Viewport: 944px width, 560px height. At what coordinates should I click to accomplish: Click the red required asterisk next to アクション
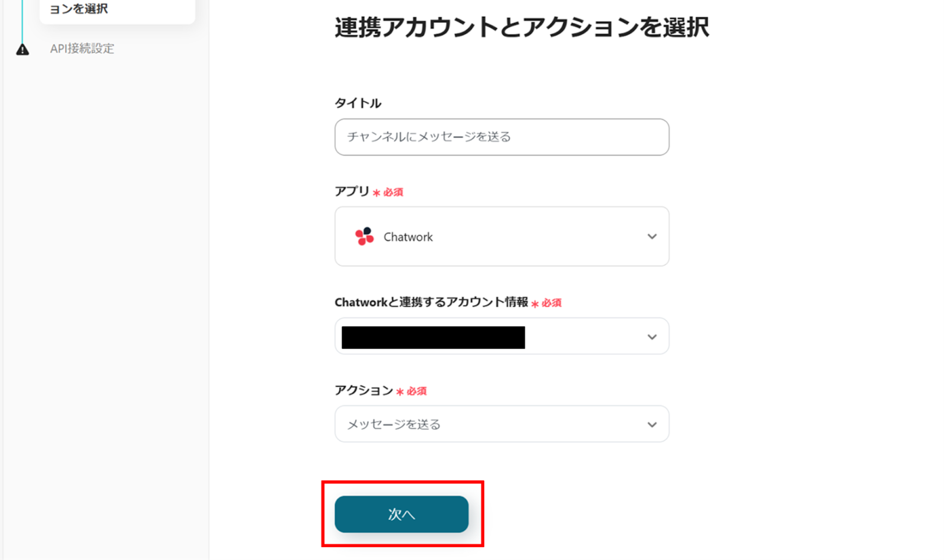[x=399, y=391]
